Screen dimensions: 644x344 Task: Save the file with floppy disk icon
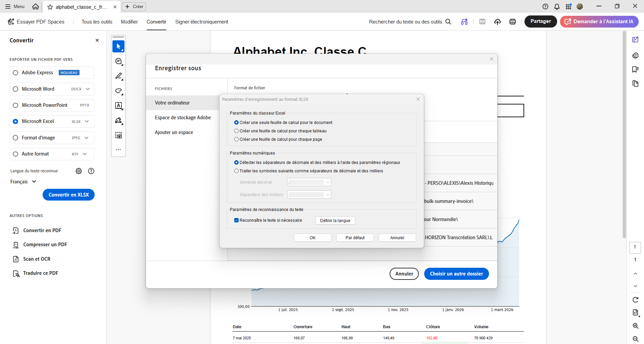coord(482,22)
